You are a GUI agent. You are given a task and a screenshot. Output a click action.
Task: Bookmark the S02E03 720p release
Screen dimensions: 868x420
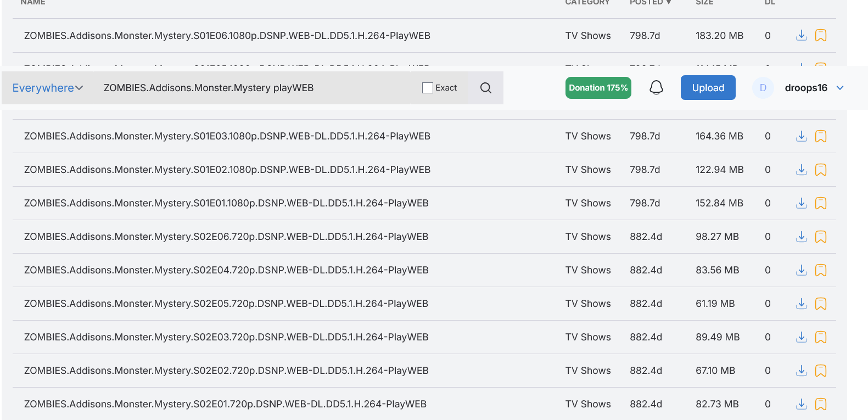[820, 337]
